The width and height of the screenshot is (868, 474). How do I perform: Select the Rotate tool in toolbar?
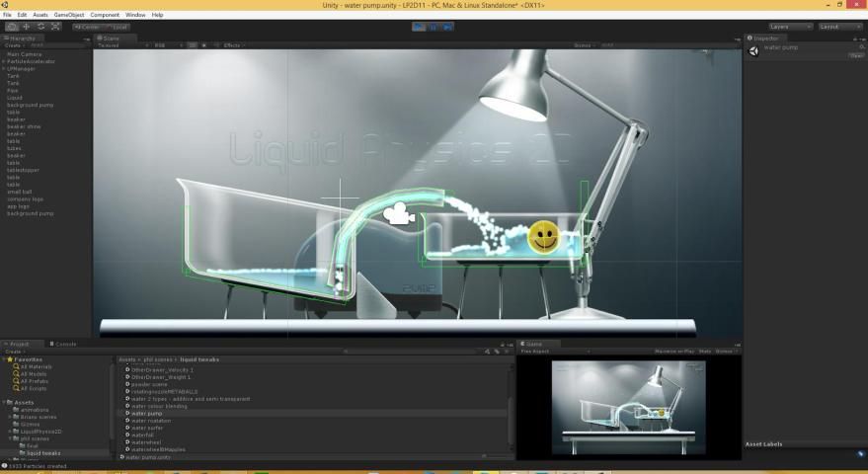point(40,27)
